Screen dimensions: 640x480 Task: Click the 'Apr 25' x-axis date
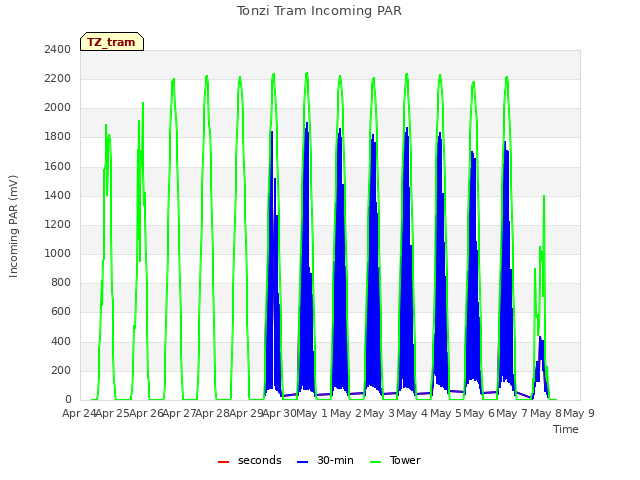[x=112, y=413]
